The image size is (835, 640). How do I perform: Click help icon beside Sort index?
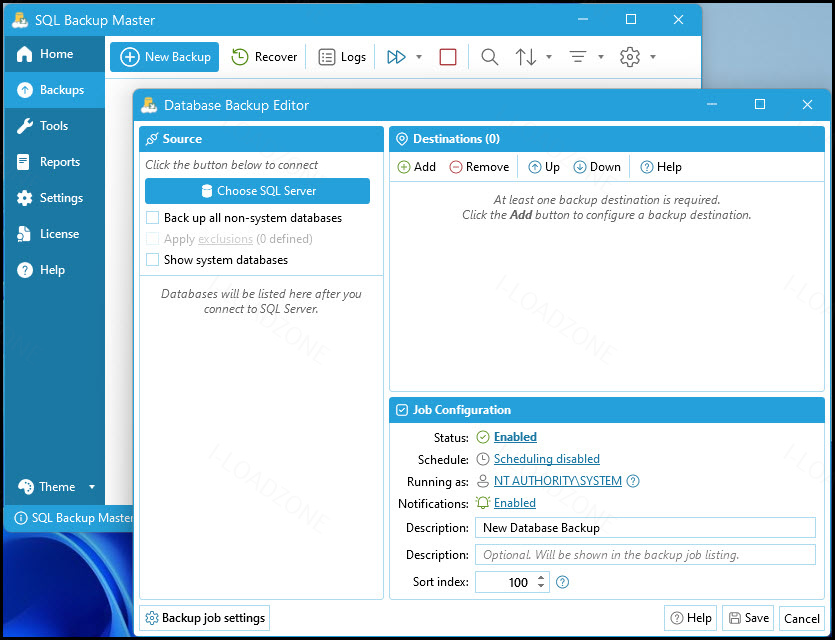tap(562, 582)
